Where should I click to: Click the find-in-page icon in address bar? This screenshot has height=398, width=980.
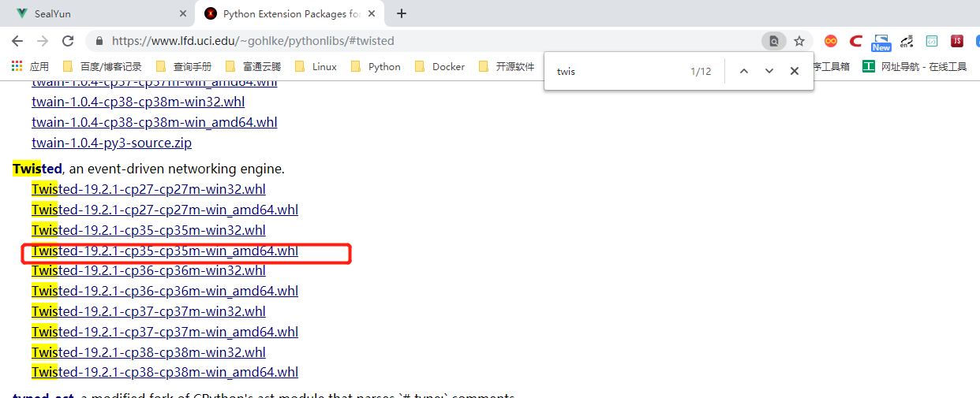coord(774,41)
